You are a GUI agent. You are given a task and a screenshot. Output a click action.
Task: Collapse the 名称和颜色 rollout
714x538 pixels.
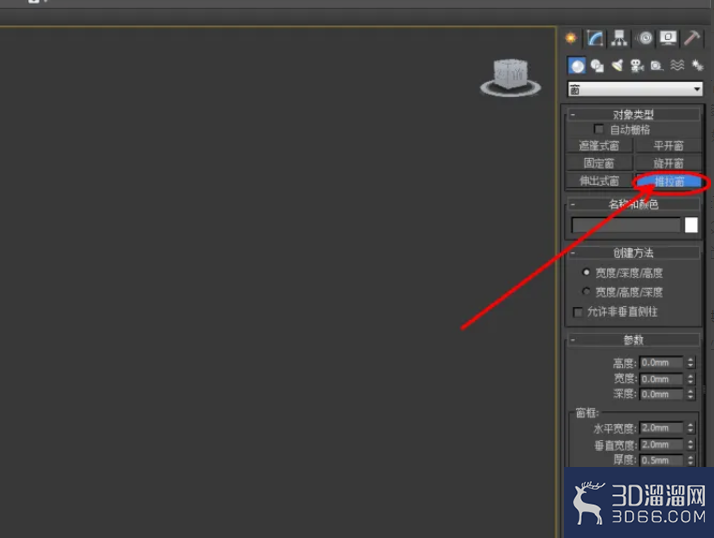[633, 204]
